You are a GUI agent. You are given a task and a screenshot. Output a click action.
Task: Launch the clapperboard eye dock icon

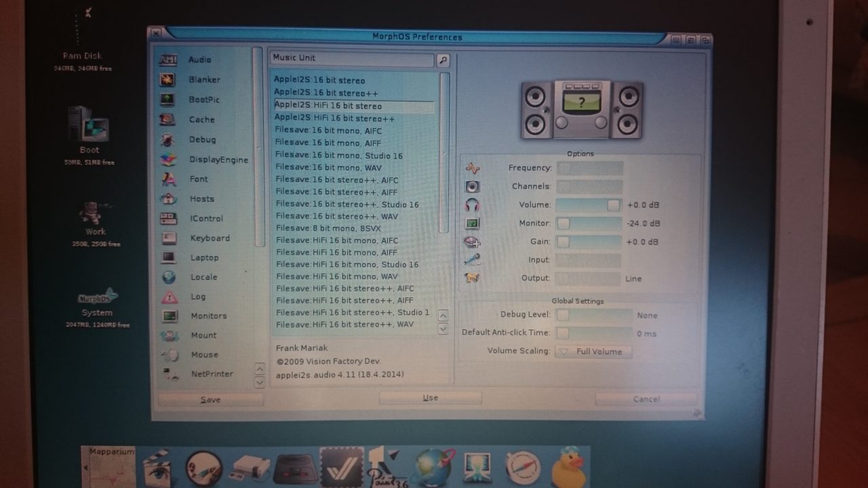pos(158,468)
